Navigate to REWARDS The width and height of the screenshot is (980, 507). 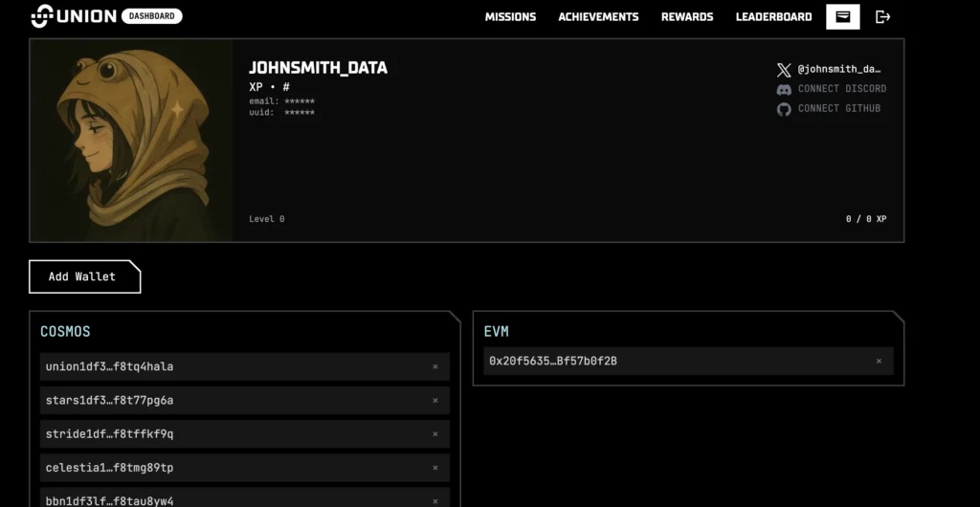click(687, 17)
